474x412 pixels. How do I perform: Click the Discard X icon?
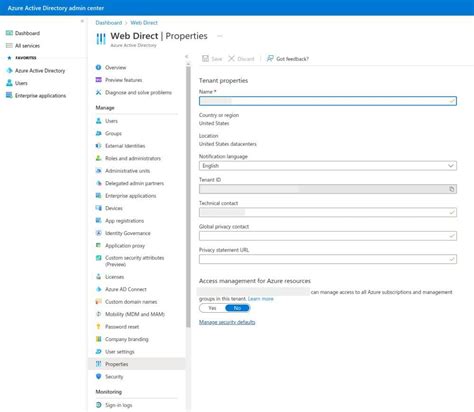tap(231, 59)
